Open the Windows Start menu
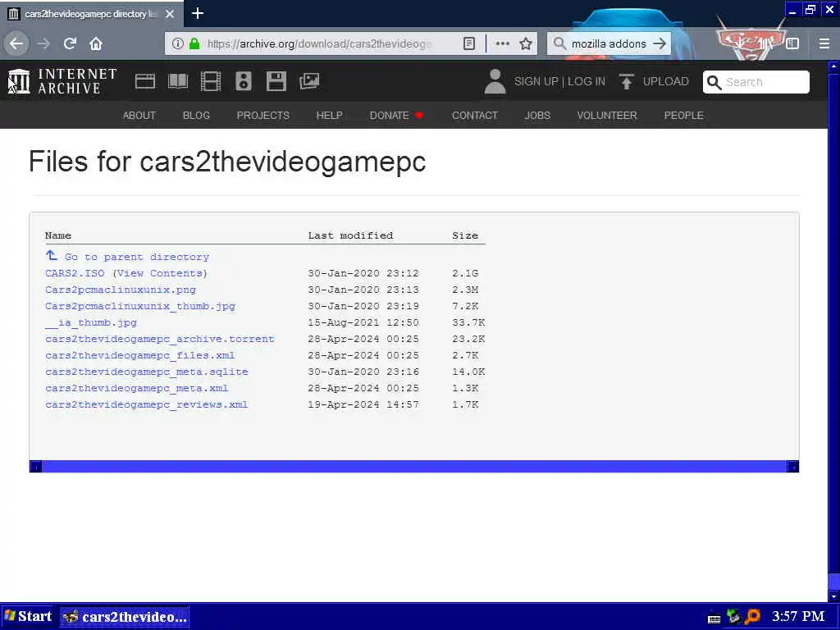This screenshot has height=630, width=840. [28, 617]
